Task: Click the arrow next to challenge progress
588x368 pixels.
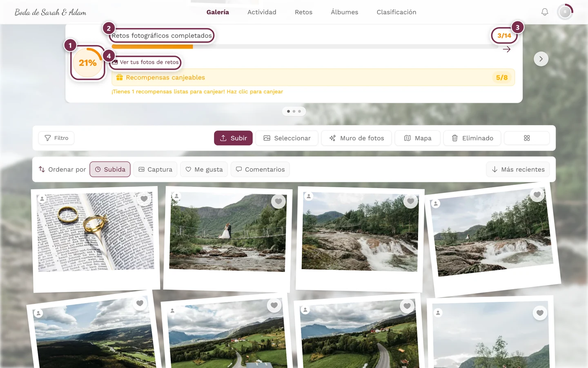Action: (x=507, y=49)
